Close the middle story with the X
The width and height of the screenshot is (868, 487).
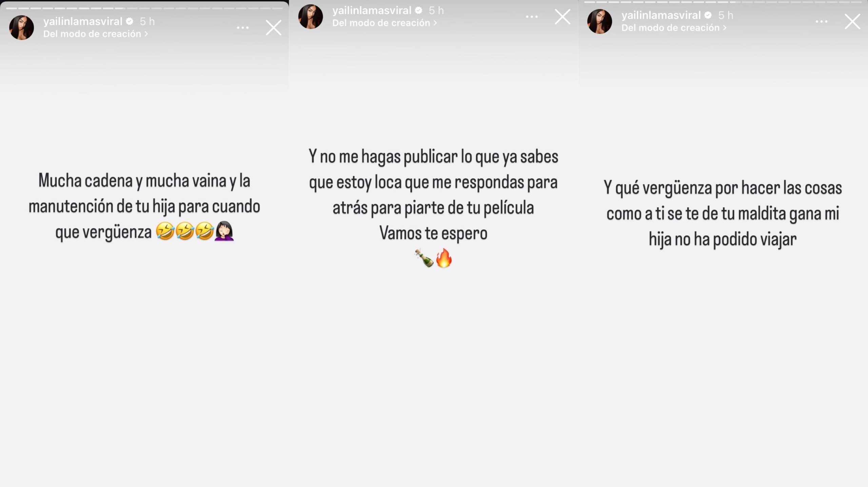coord(563,17)
